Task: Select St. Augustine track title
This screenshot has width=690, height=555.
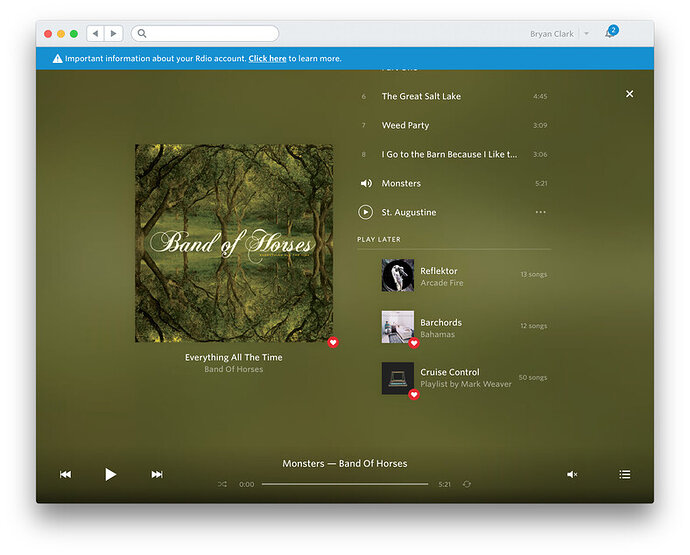Action: coord(409,212)
